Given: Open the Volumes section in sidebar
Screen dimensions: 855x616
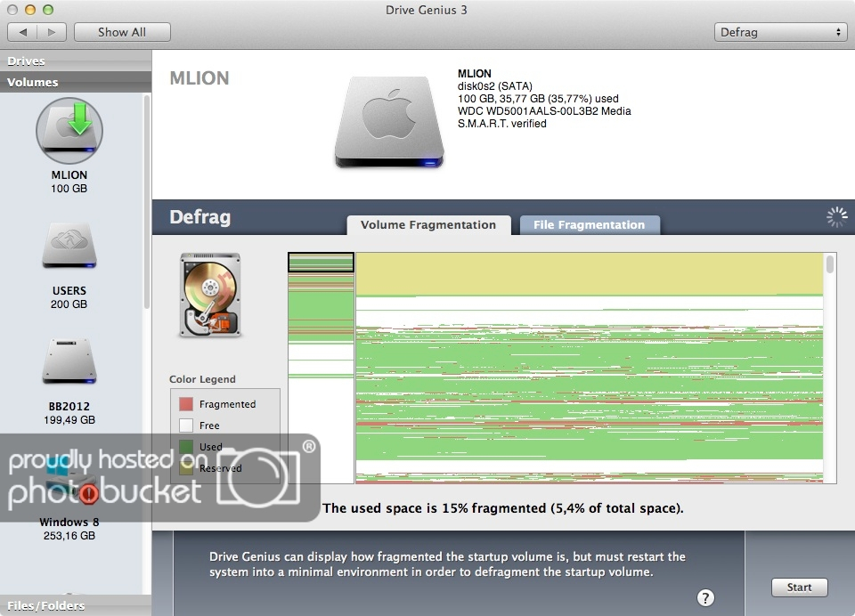Looking at the screenshot, I should coord(76,82).
